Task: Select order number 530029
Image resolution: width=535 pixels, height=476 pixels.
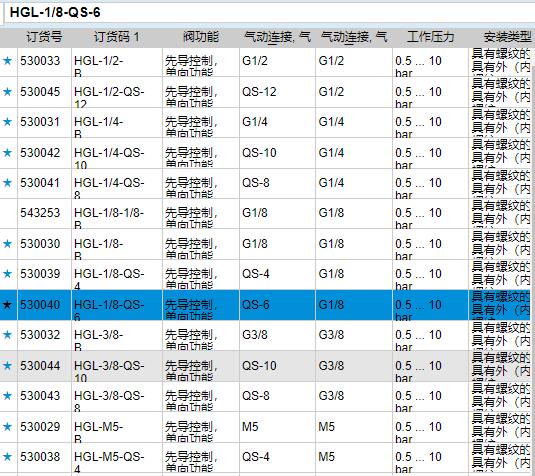Action: click(x=40, y=427)
